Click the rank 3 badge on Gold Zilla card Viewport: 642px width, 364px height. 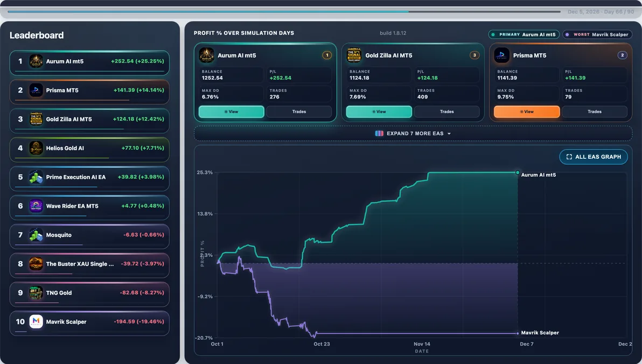click(x=474, y=55)
